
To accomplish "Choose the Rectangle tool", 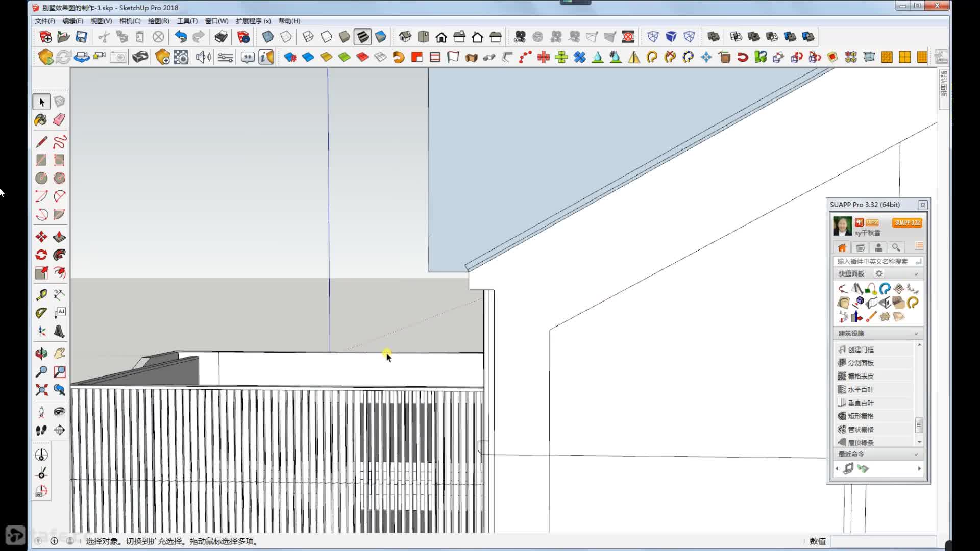I will (x=41, y=160).
